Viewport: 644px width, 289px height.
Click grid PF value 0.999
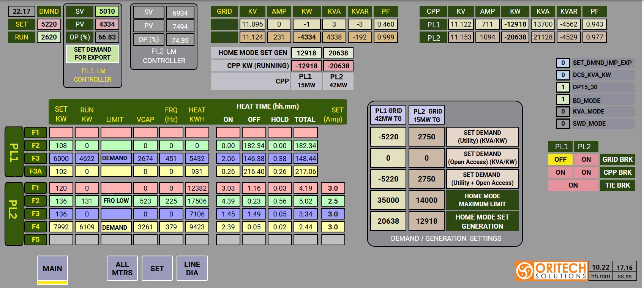385,37
